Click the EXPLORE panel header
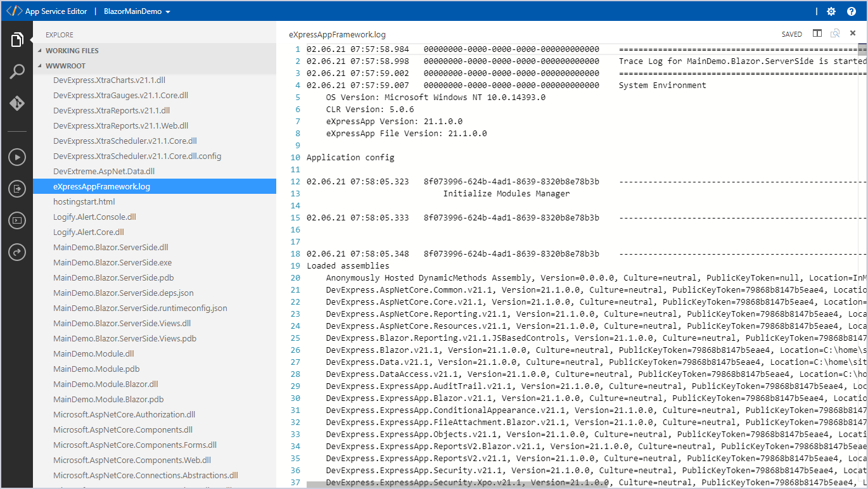868x489 pixels. point(60,35)
